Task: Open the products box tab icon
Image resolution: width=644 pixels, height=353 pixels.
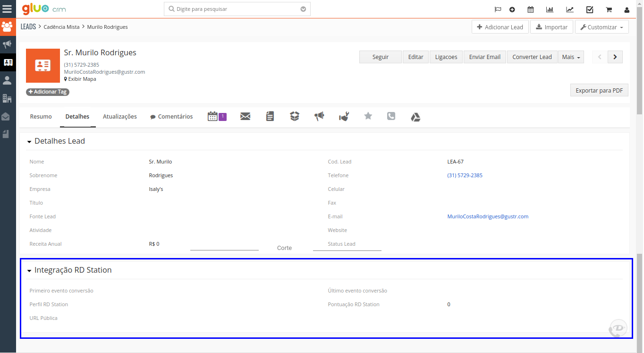Action: 295,116
